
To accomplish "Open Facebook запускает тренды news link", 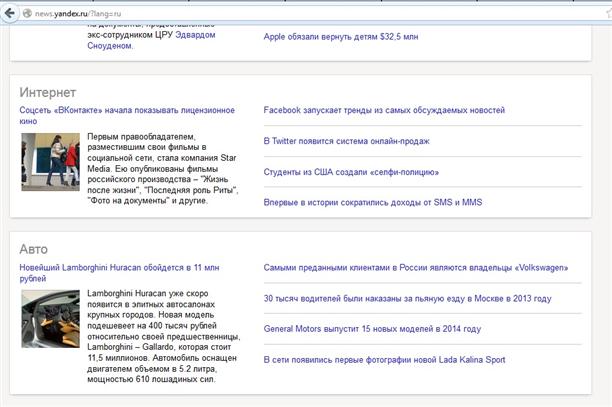I will [384, 110].
